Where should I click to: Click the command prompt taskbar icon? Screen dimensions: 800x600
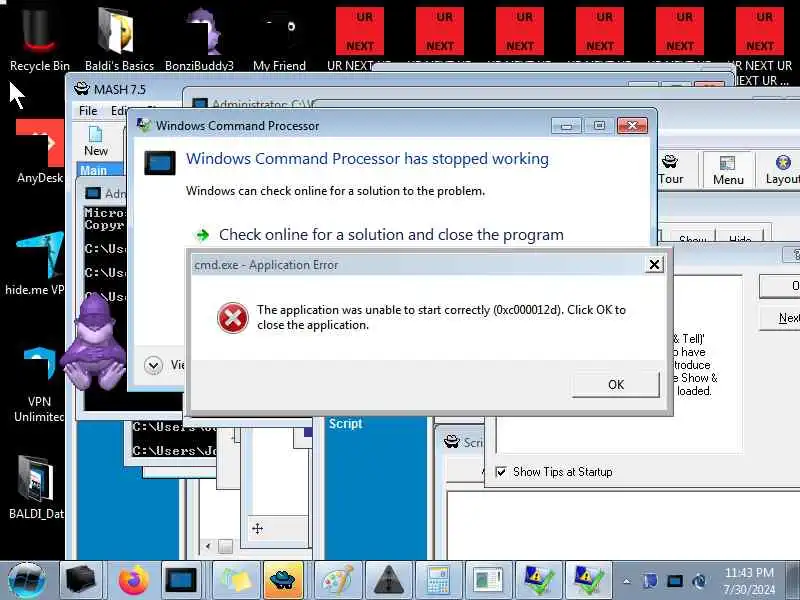181,581
